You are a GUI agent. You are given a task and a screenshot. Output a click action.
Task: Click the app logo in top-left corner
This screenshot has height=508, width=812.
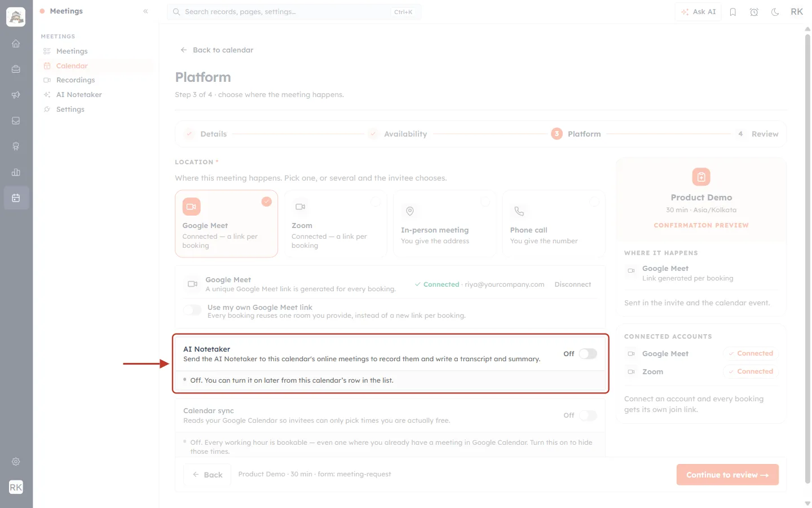tap(16, 17)
